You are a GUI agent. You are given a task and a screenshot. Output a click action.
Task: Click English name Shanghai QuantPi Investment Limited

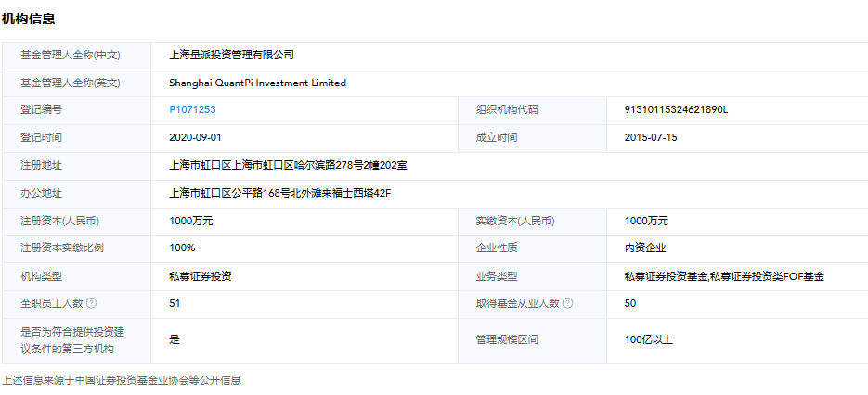point(257,83)
